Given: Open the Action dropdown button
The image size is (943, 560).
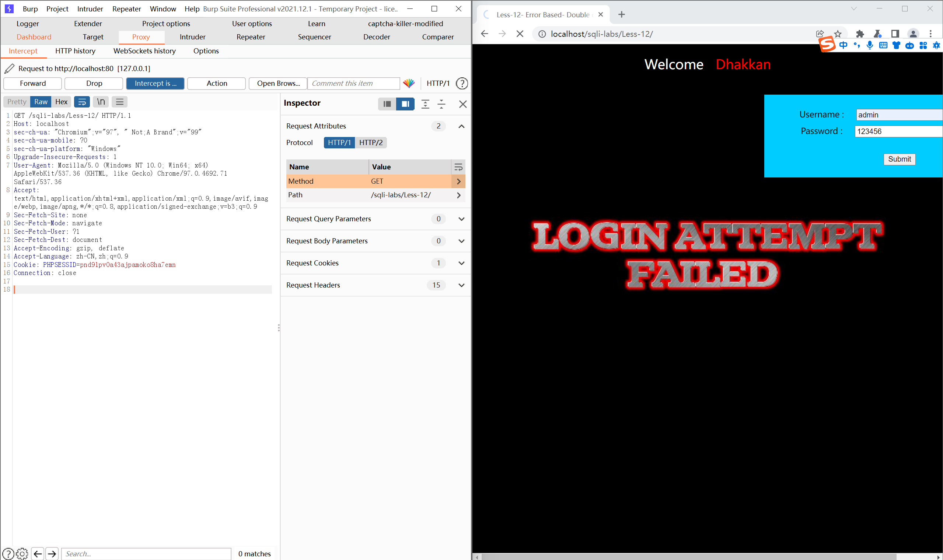Looking at the screenshot, I should [216, 84].
